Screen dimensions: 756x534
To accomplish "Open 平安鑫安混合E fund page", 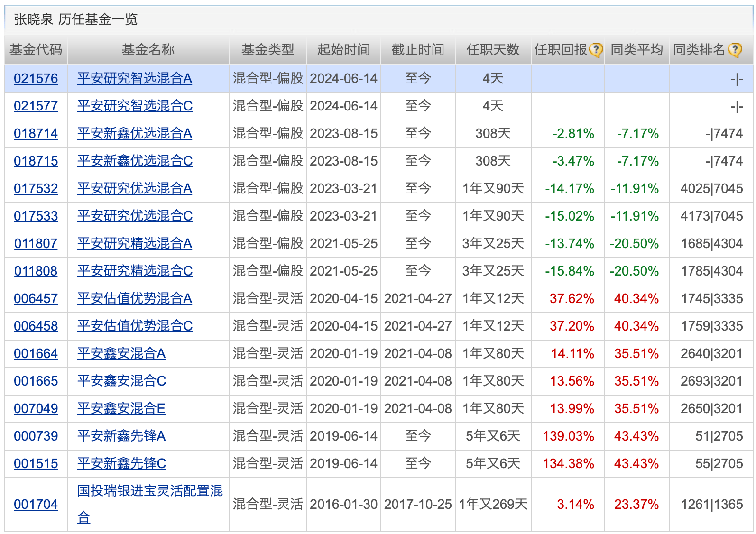I will pyautogui.click(x=121, y=408).
